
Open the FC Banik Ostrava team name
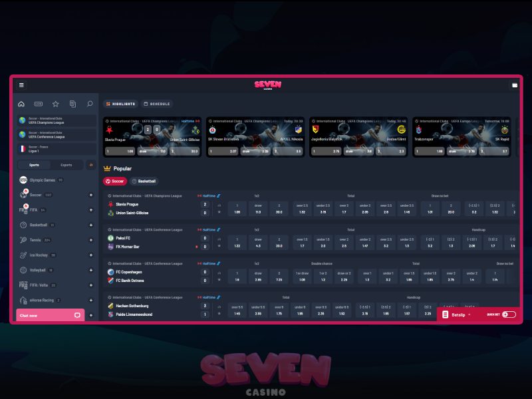[x=130, y=281]
